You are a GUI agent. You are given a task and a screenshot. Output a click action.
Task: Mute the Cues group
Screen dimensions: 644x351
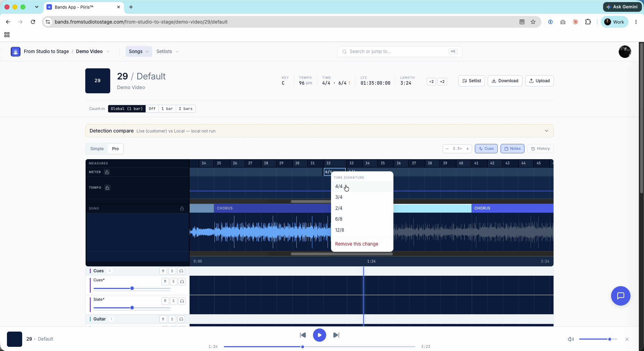(x=163, y=271)
